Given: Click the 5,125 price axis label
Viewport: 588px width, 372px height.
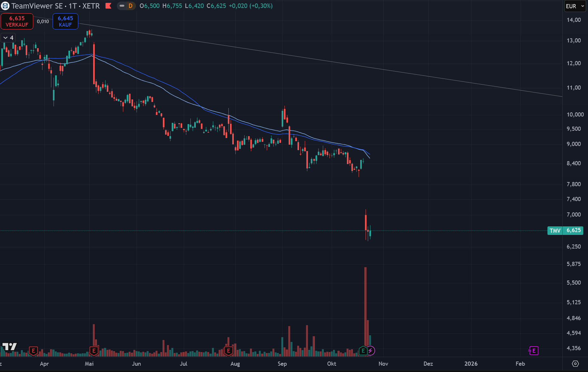Looking at the screenshot, I should (x=574, y=302).
